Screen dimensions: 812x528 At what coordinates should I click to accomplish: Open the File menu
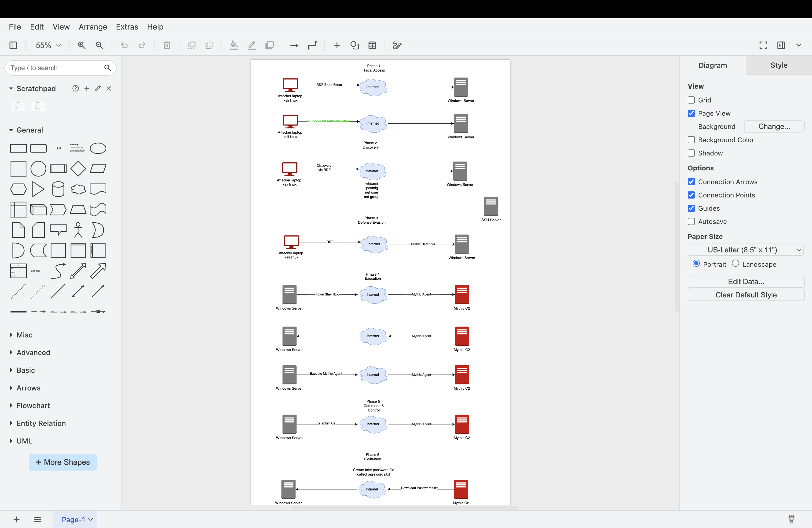point(15,27)
